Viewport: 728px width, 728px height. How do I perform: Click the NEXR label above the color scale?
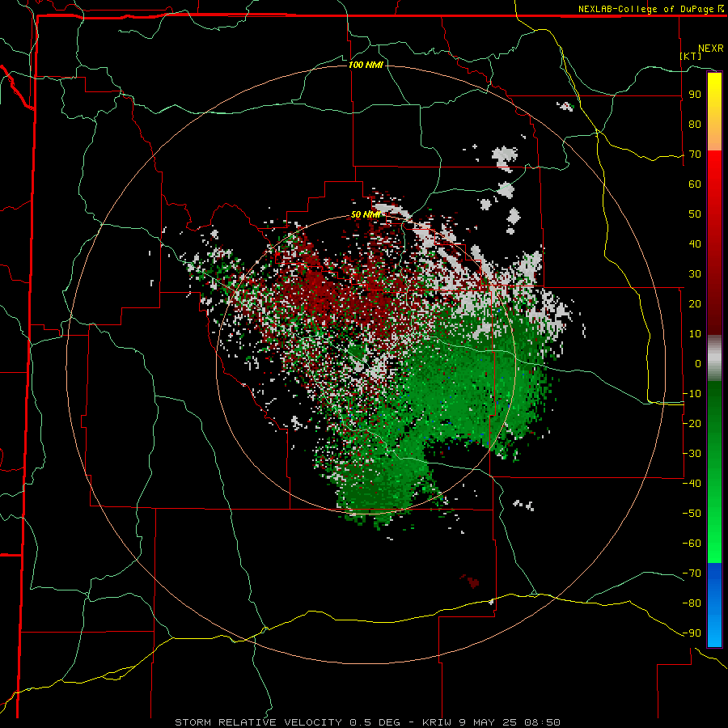pos(710,49)
